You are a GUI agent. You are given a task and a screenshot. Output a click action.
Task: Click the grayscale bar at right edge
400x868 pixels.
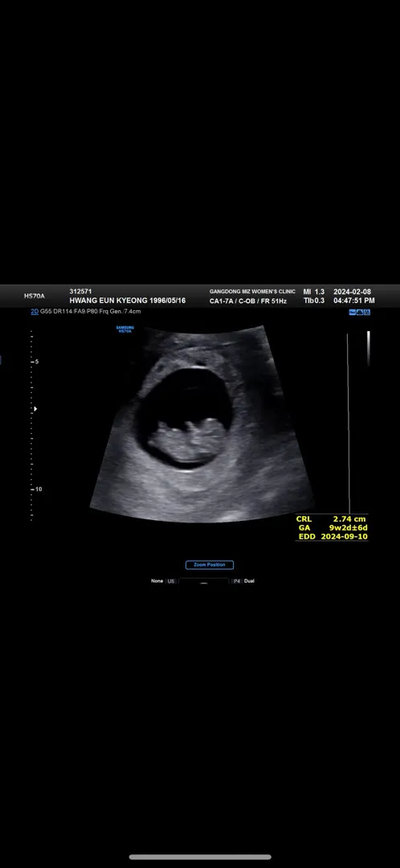[369, 349]
